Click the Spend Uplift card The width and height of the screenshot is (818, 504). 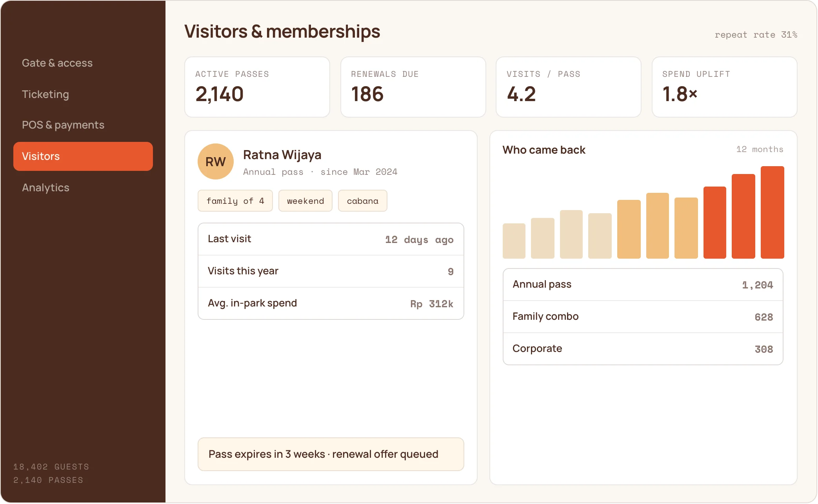[x=724, y=87]
